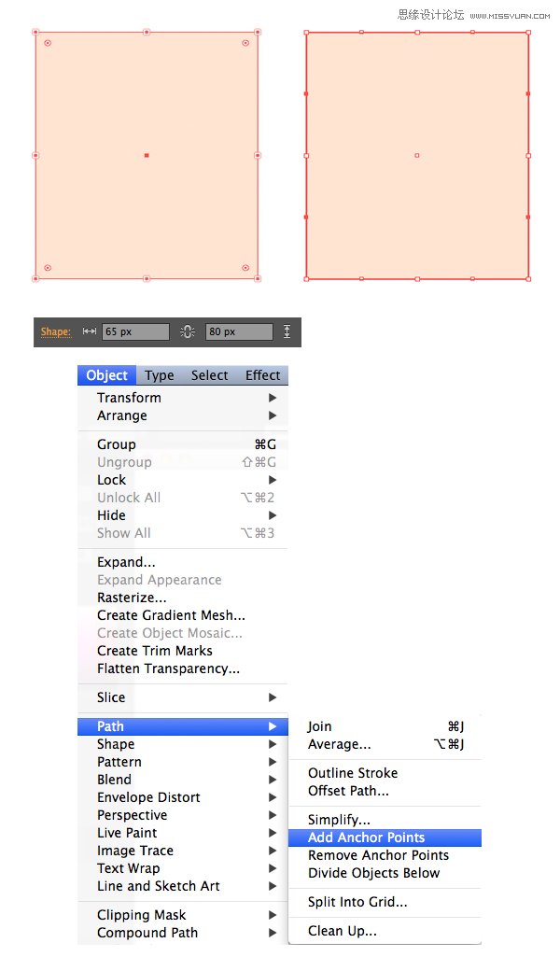Image resolution: width=560 pixels, height=971 pixels.
Task: Select Offset Path from the submenu
Action: click(x=348, y=791)
